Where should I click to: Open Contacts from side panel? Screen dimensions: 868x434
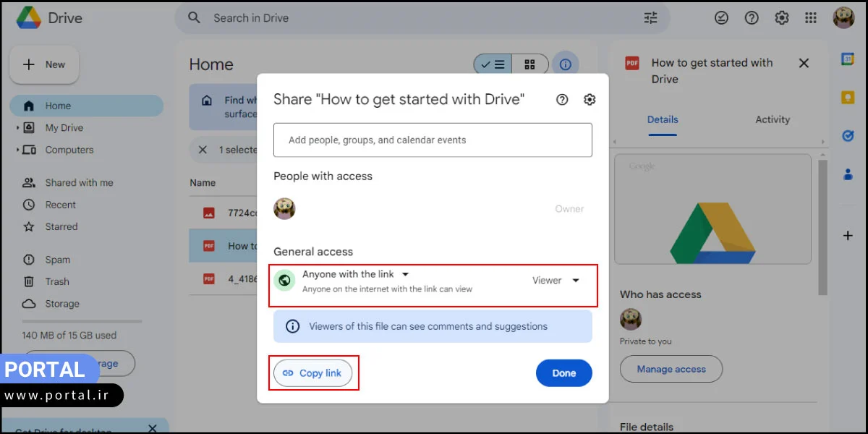click(848, 174)
